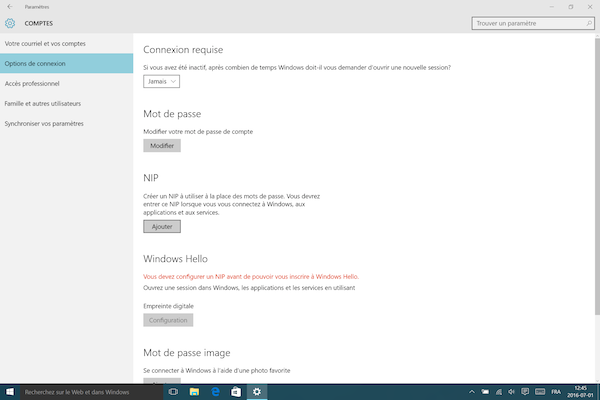Viewport: 600px width, 400px height.
Task: Click Ajouter to create a NIP
Action: [x=162, y=227]
